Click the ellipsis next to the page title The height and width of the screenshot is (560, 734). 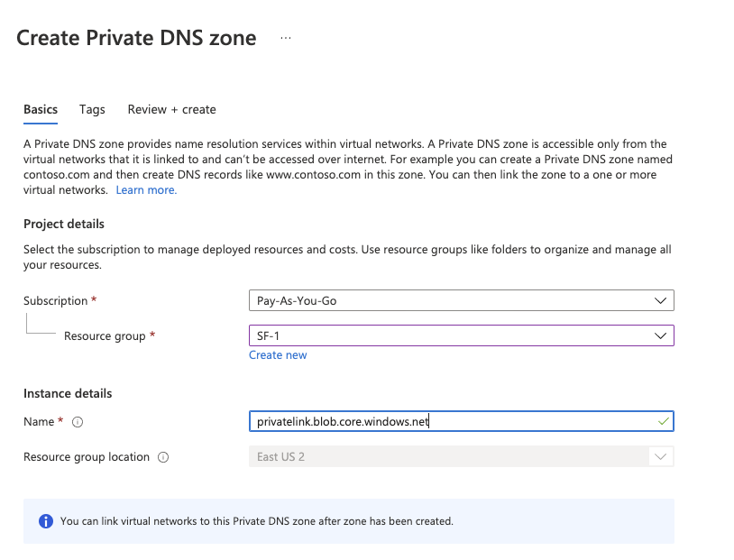click(286, 37)
